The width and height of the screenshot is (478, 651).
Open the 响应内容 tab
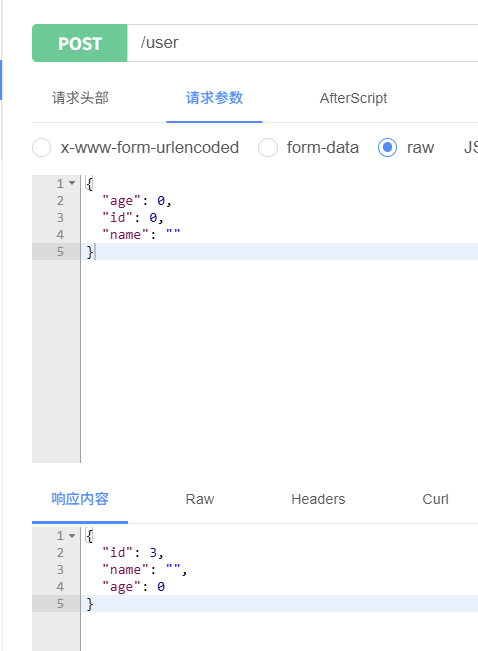(80, 499)
